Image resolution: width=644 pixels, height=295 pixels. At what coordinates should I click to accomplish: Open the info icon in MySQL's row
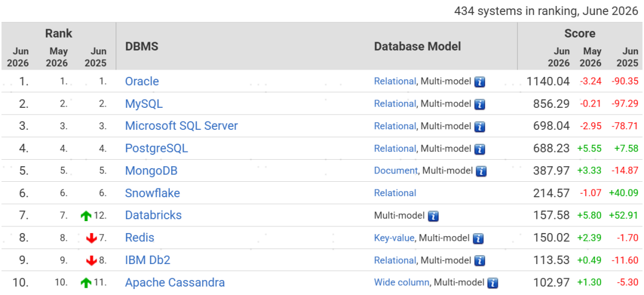coord(479,104)
